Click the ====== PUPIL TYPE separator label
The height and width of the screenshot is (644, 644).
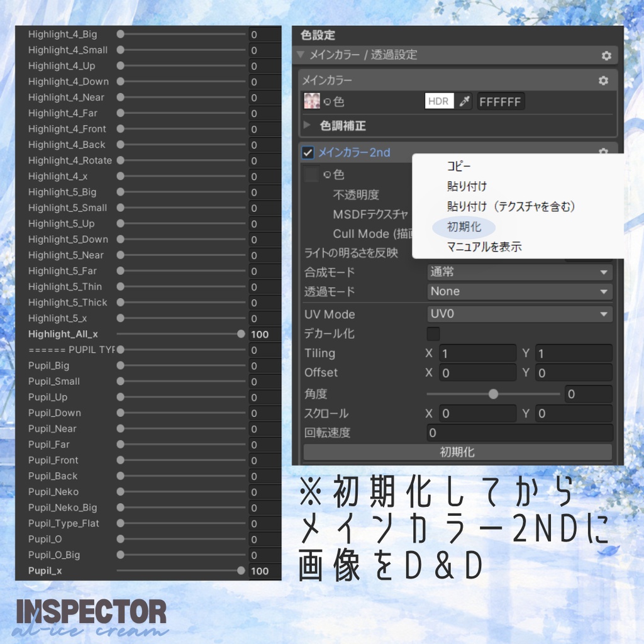[72, 350]
